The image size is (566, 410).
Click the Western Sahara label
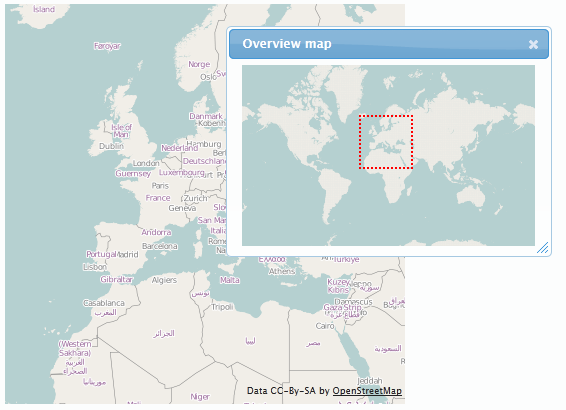[x=75, y=348]
